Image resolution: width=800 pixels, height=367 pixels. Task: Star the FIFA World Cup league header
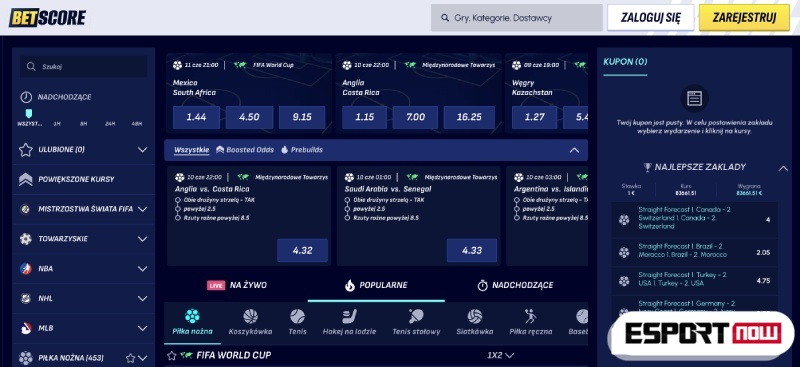point(172,355)
